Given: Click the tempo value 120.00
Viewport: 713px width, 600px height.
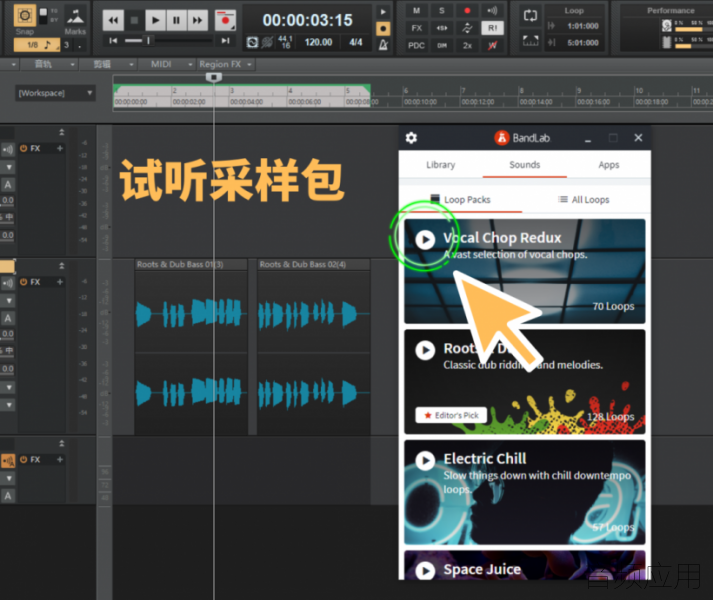Looking at the screenshot, I should (x=318, y=42).
